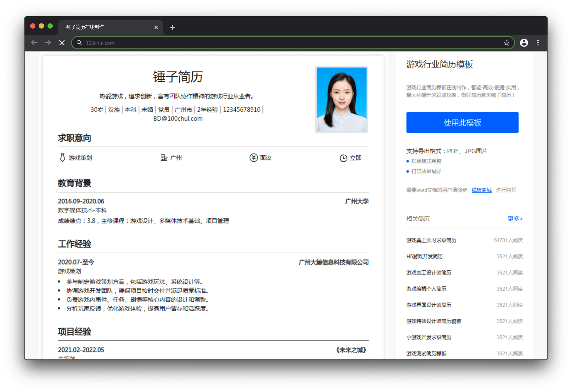Click company 广州大鲸信息科技有限公司
The height and width of the screenshot is (392, 572).
point(334,262)
